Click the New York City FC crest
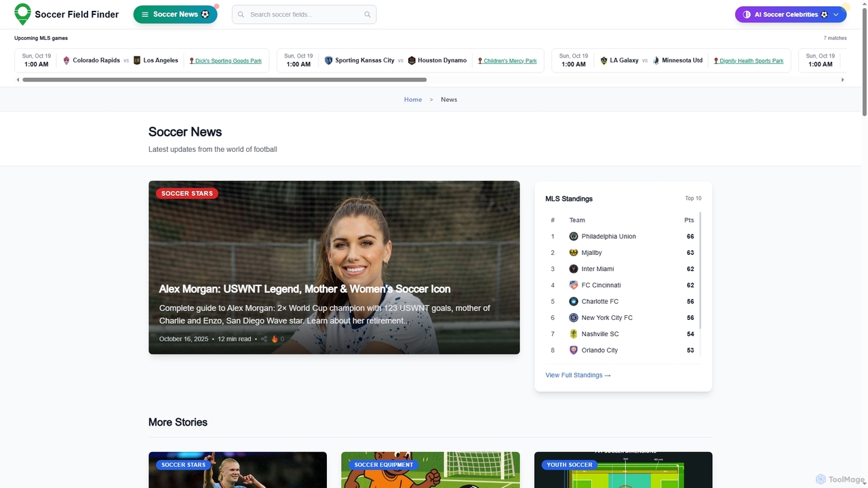868x488 pixels. (x=574, y=318)
